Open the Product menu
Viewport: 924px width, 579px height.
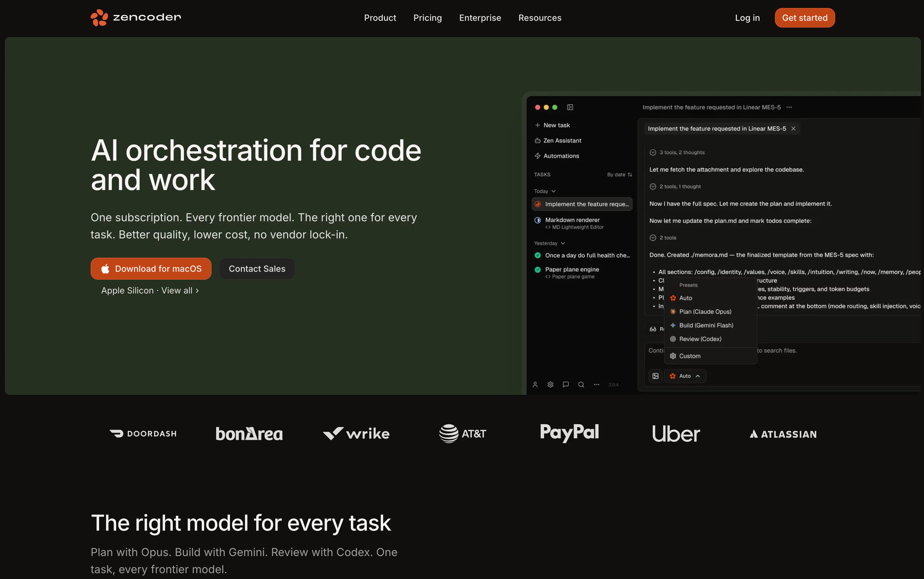(x=380, y=18)
